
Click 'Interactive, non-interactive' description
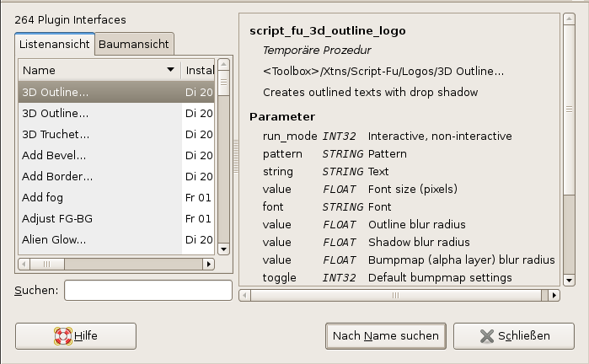coord(440,136)
